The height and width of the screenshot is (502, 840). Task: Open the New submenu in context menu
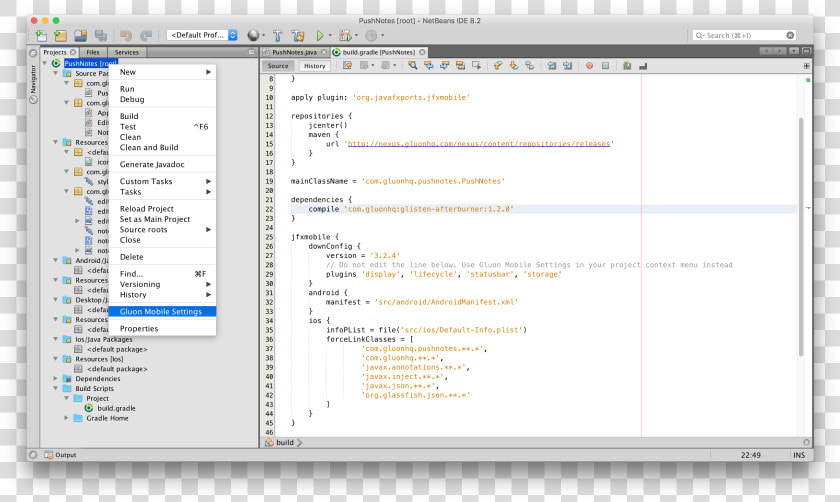[x=163, y=72]
